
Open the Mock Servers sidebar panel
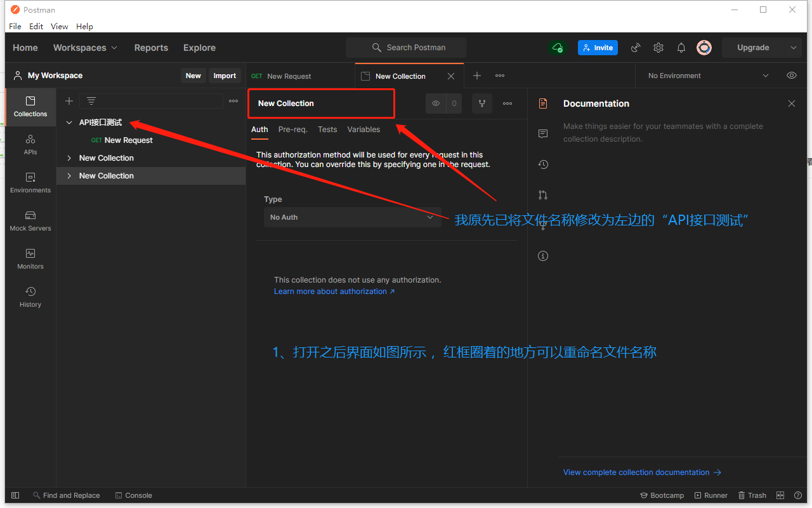(30, 221)
